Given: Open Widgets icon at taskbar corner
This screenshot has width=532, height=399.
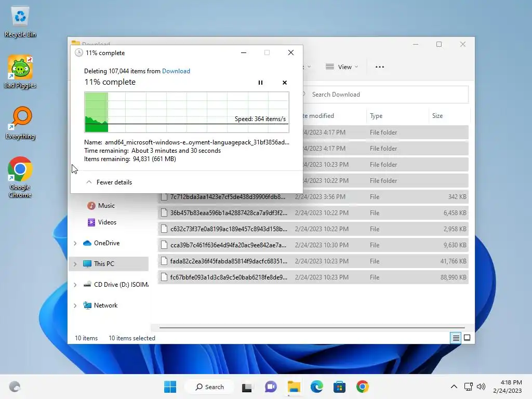Looking at the screenshot, I should click(x=15, y=387).
